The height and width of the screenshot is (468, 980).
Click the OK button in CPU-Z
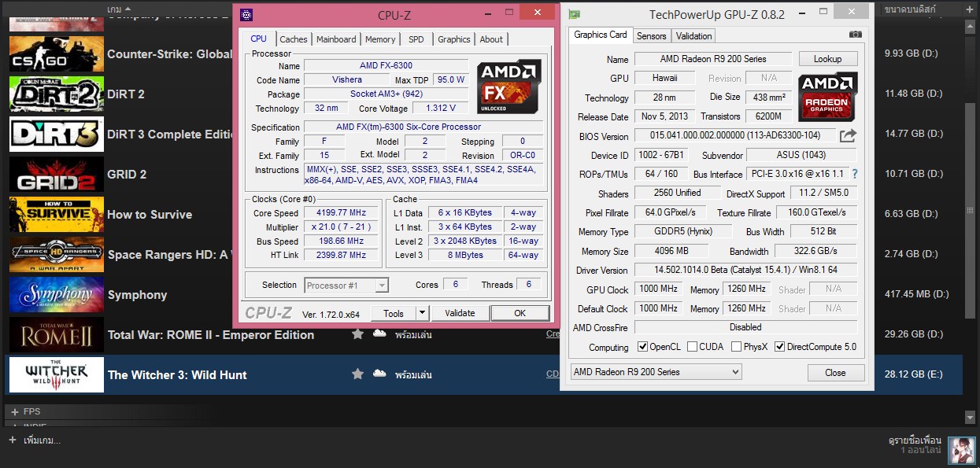pos(520,313)
